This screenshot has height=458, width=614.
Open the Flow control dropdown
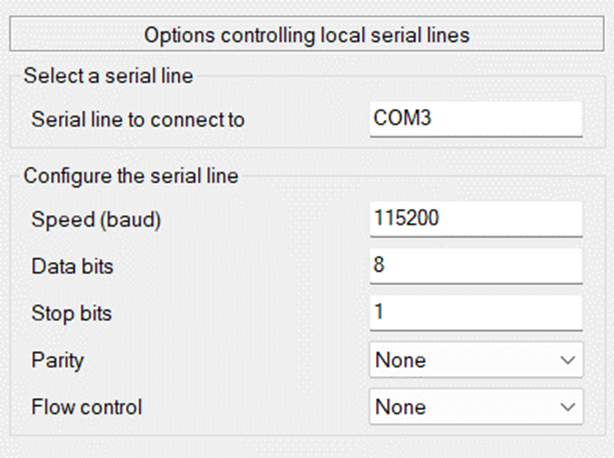pyautogui.click(x=476, y=407)
